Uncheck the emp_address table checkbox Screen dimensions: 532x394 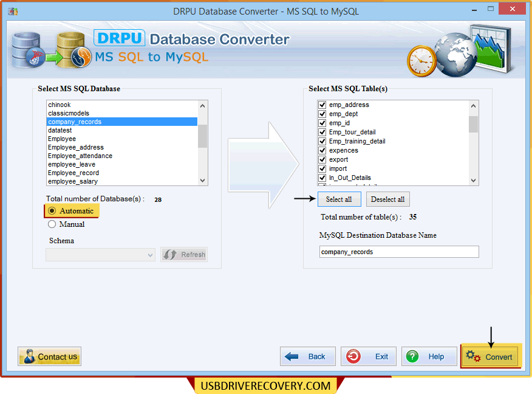[x=322, y=105]
